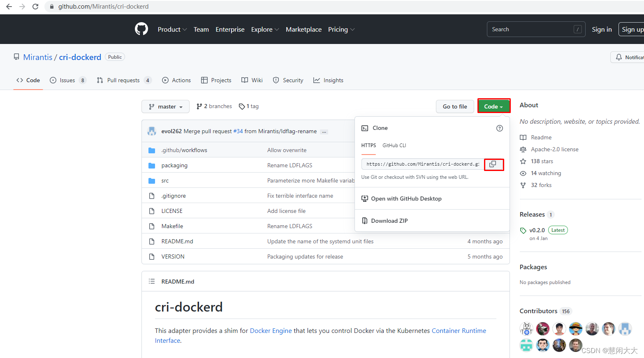
Task: Open the cri-dockerd repository name link
Action: coord(80,57)
